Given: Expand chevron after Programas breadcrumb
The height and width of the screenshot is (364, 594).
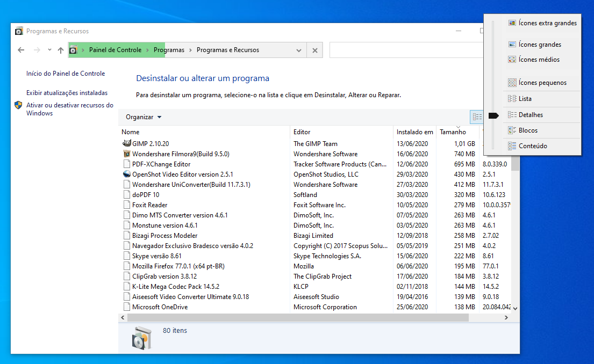Looking at the screenshot, I should tap(190, 50).
